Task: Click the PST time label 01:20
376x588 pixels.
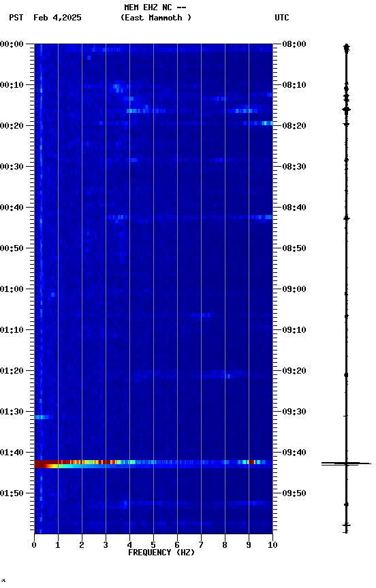Action: (12, 371)
